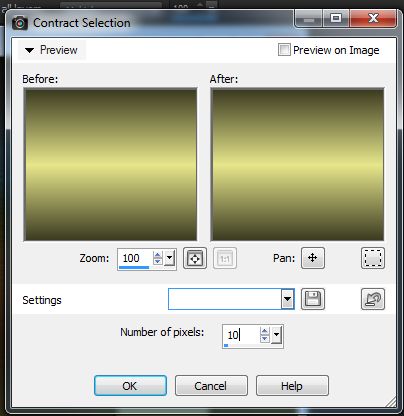Screen dimensions: 404x416
Task: Click inside the Number of pixels field
Action: point(241,335)
